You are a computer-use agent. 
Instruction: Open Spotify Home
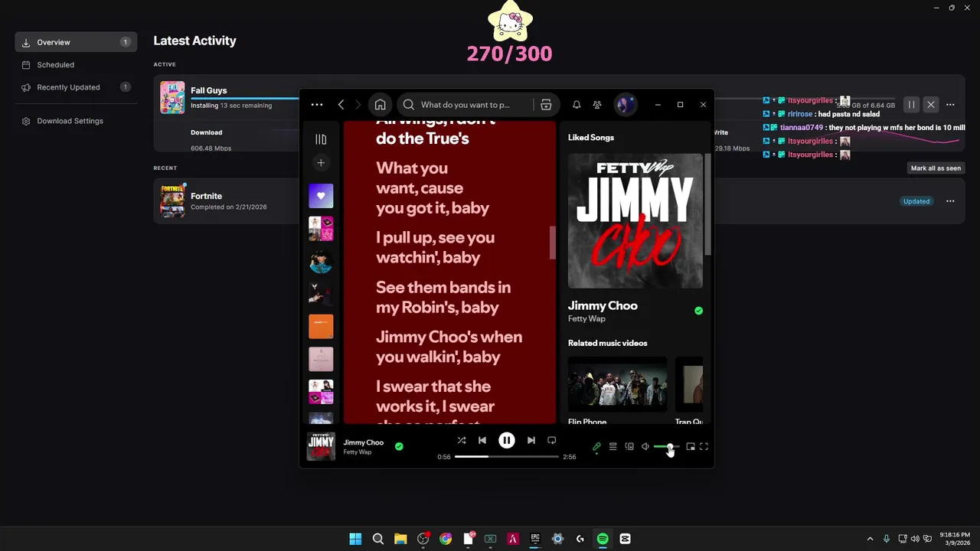380,105
